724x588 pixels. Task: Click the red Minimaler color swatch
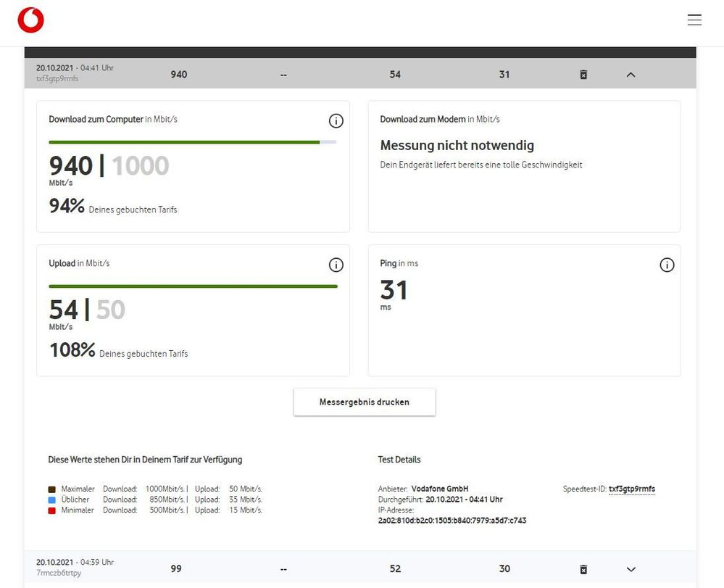coord(52,510)
